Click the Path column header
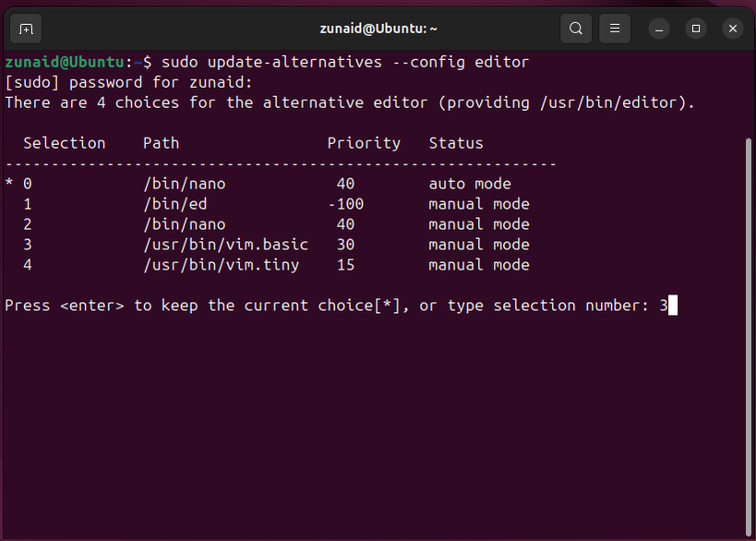 [161, 142]
